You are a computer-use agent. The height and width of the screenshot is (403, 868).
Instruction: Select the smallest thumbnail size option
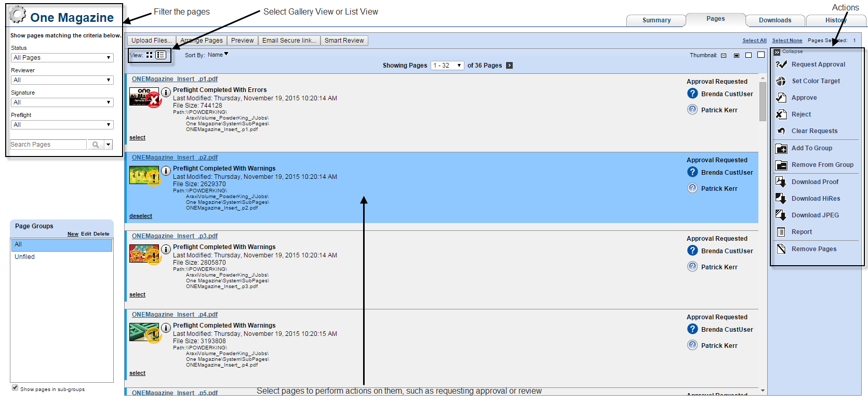coord(724,56)
